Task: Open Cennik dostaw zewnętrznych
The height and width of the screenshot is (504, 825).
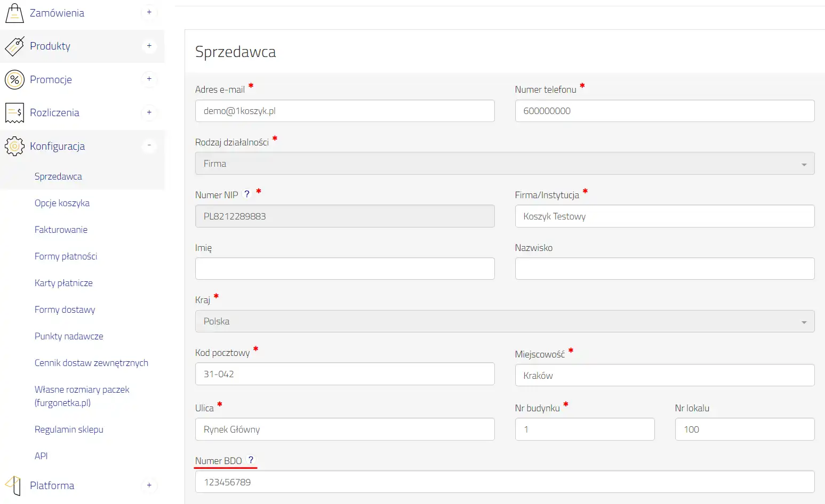Action: point(91,363)
